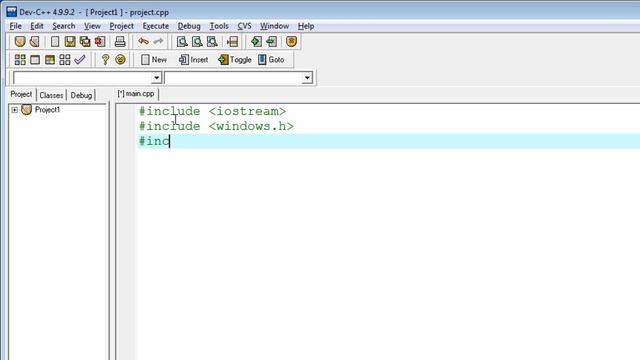Switch to the Debug sidebar tab

coord(81,95)
